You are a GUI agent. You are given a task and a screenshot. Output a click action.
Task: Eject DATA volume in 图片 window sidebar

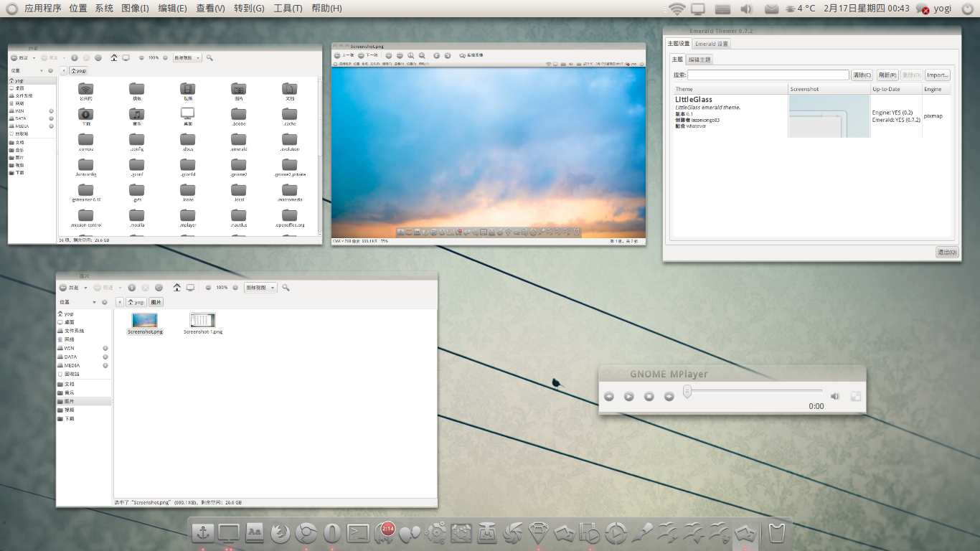pos(105,357)
